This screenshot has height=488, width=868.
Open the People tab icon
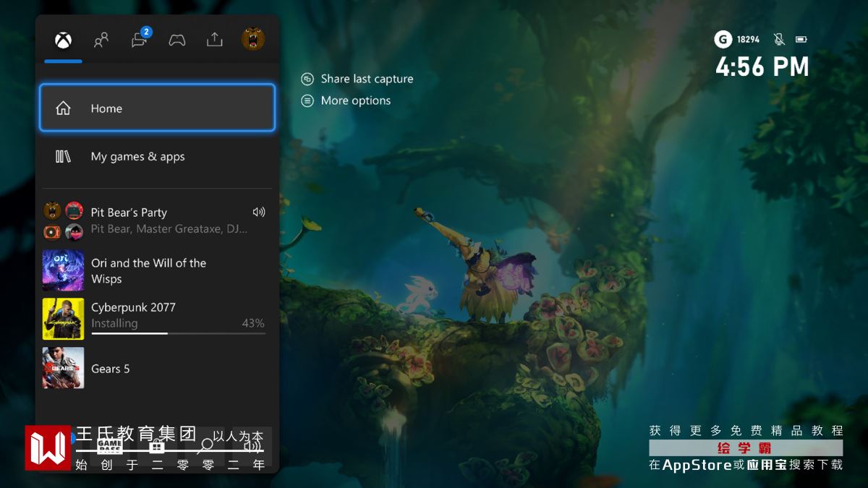click(x=101, y=40)
